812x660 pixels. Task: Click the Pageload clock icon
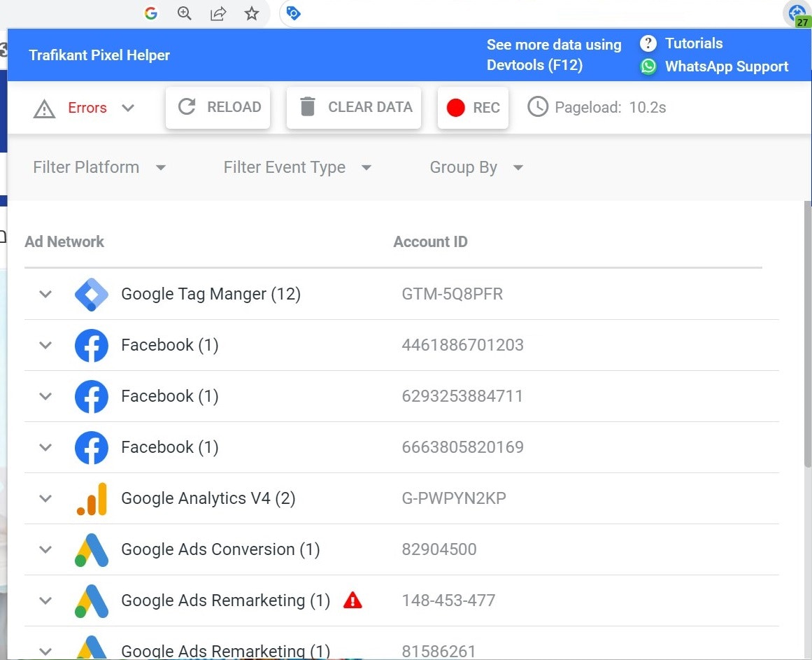coord(538,106)
